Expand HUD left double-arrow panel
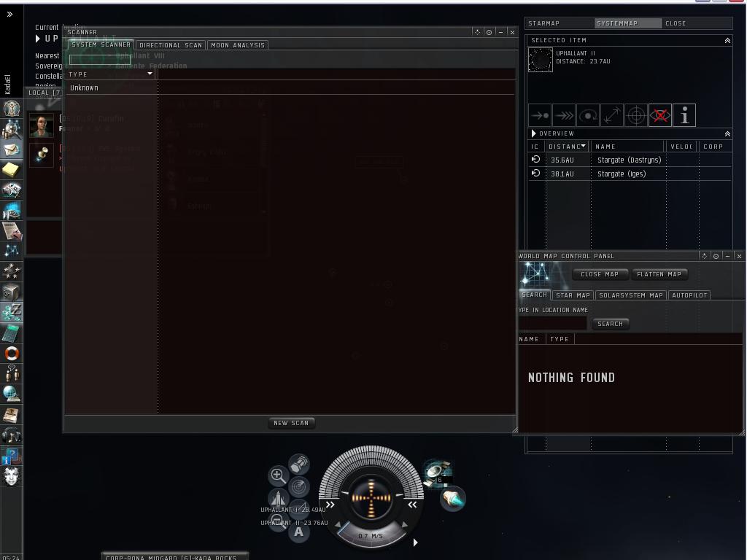The height and width of the screenshot is (560, 747). (330, 505)
